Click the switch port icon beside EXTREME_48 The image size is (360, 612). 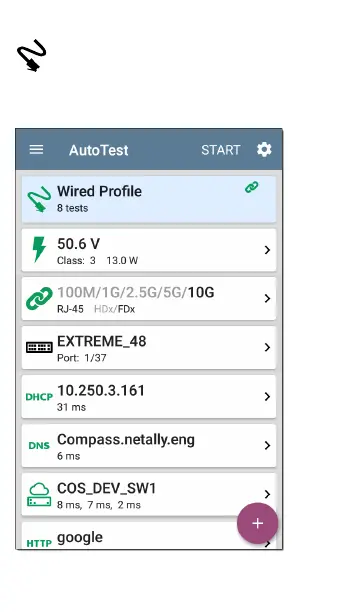(x=39, y=347)
